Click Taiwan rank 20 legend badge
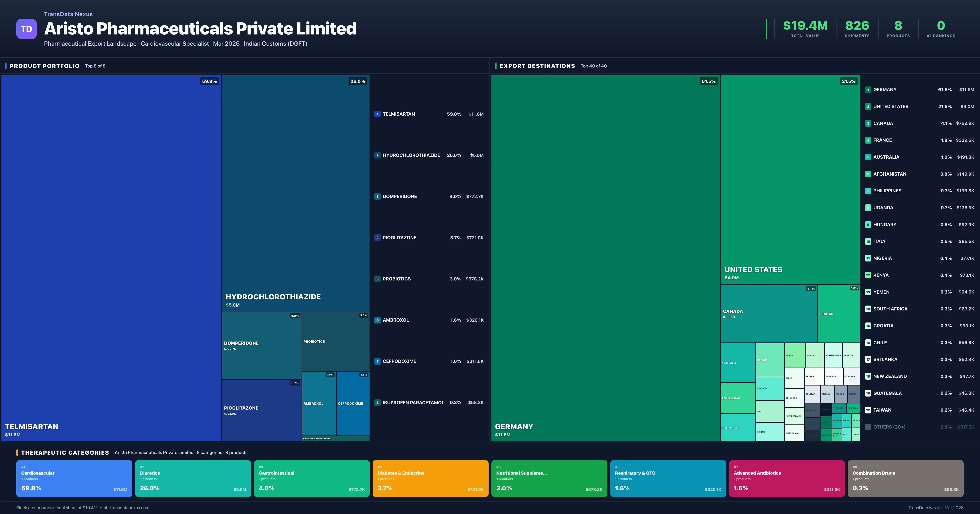Screen dimensions: 980x514 [868, 410]
